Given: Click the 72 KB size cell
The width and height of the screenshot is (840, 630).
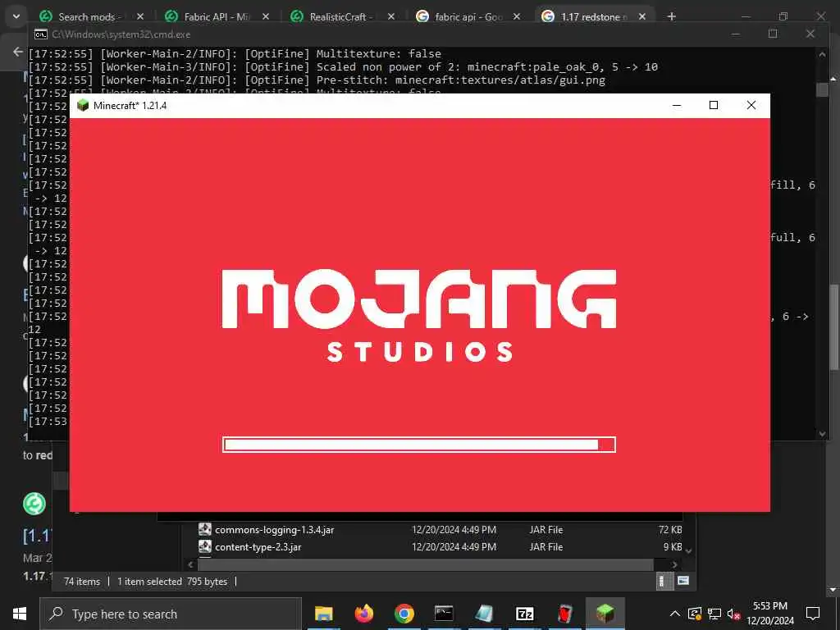Looking at the screenshot, I should pyautogui.click(x=670, y=530).
